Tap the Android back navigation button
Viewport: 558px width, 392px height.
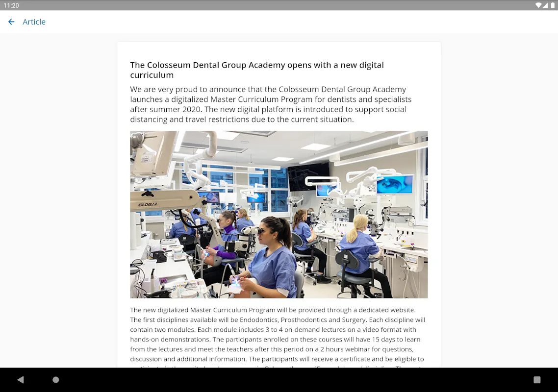(21, 380)
